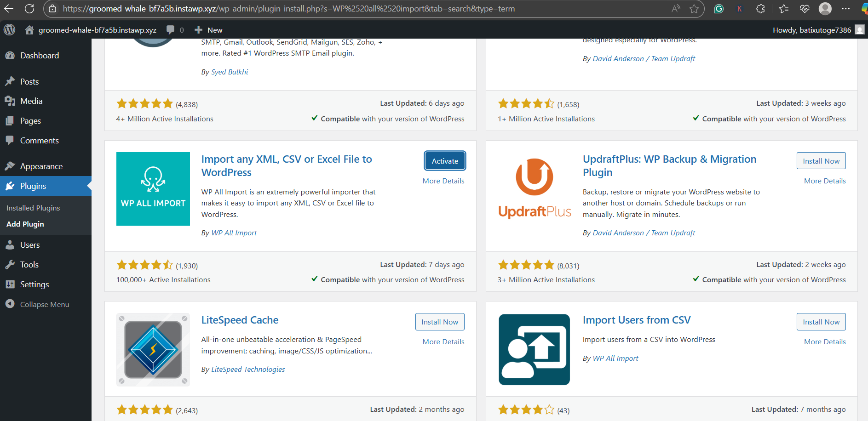Reload the page with the refresh icon
Image resolution: width=868 pixels, height=421 pixels.
[29, 9]
